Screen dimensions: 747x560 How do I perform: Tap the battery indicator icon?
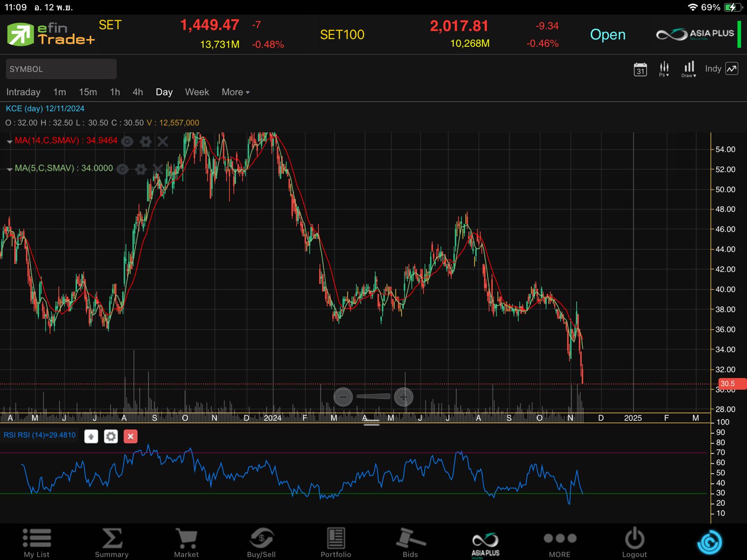[733, 7]
